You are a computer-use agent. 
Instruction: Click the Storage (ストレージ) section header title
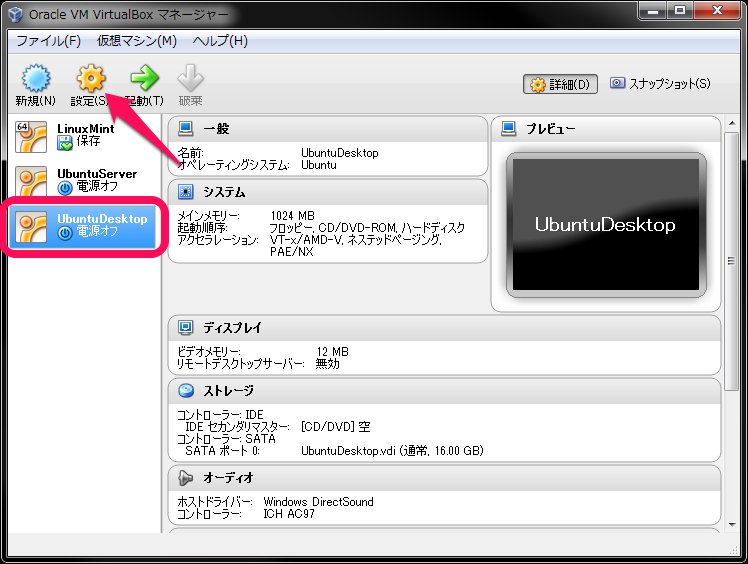229,390
